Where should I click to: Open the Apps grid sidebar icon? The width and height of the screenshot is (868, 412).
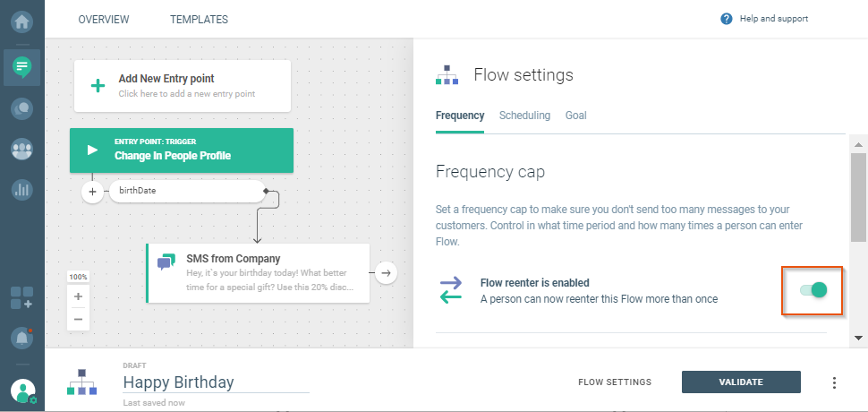[x=21, y=297]
